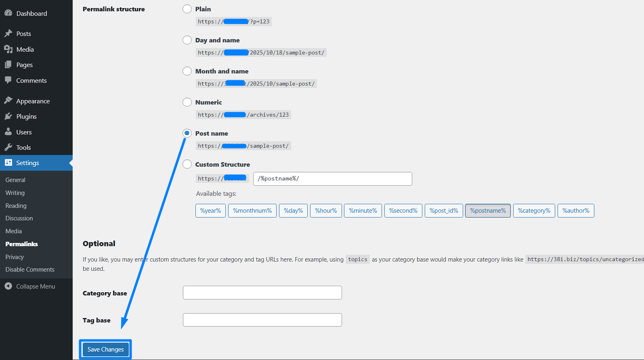Viewport: 644px width, 360px height.
Task: Click the Posts pushpin icon
Action: 8,33
